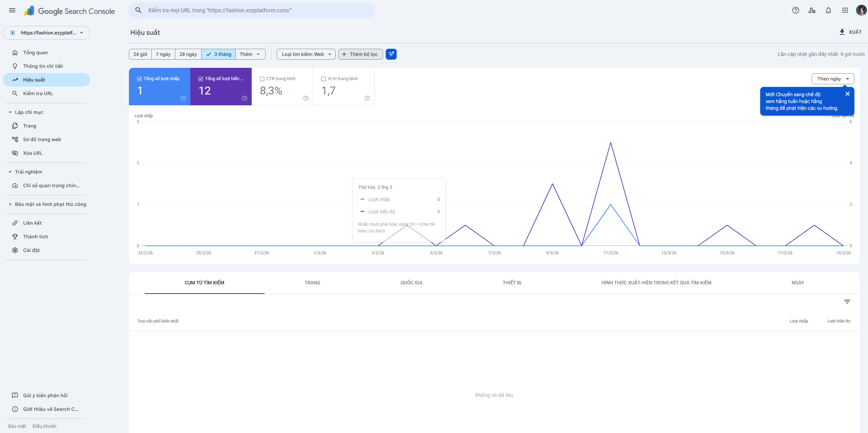The height and width of the screenshot is (433, 868).
Task: Open the Loại tìm kiếm: Web dropdown
Action: (x=306, y=54)
